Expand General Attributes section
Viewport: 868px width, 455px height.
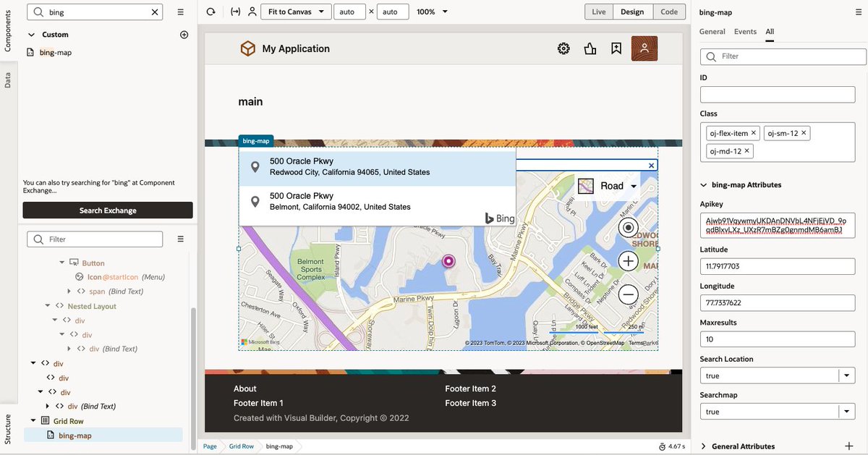(x=702, y=446)
